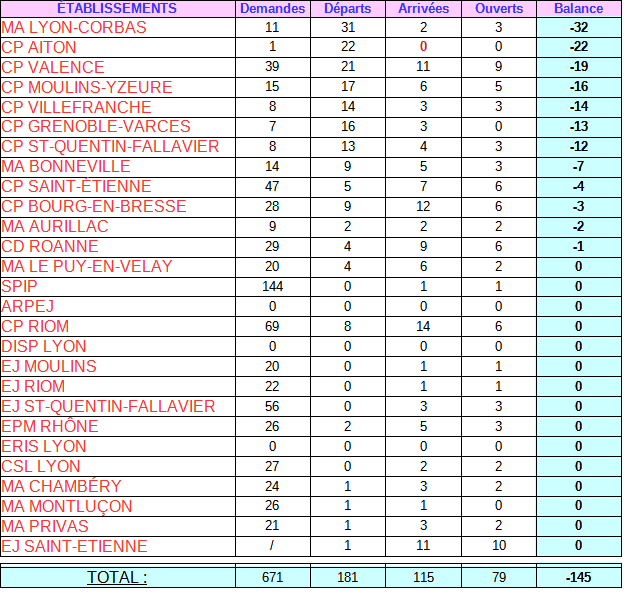Click the CP RIOM establishment name
Screen dimensions: 624x606
pyautogui.click(x=35, y=326)
